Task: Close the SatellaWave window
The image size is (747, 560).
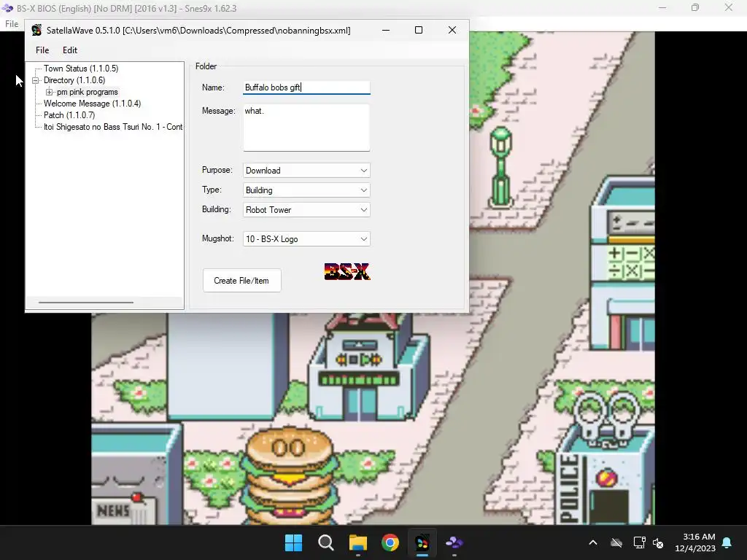Action: 452,30
